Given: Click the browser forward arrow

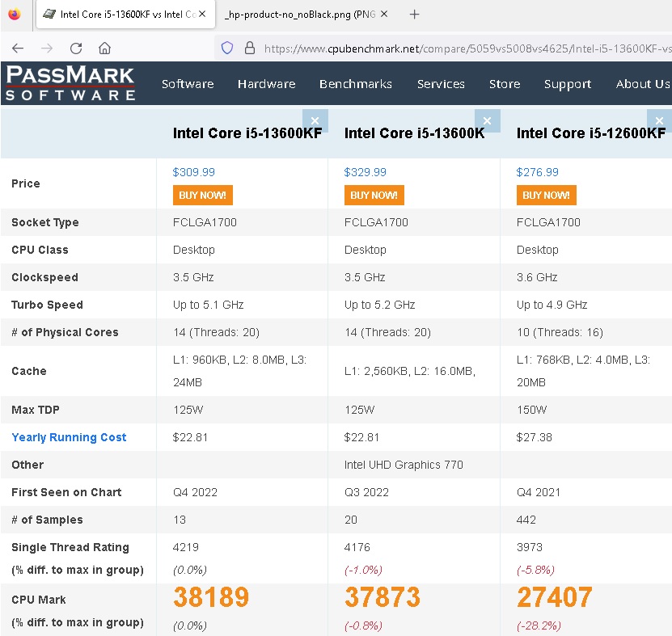Looking at the screenshot, I should [x=47, y=48].
